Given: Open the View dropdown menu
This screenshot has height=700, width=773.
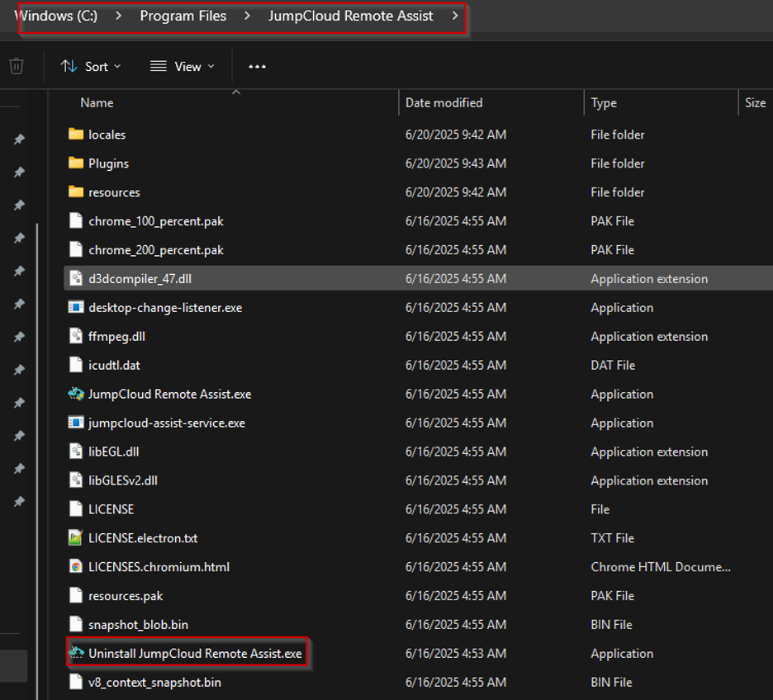Looking at the screenshot, I should [182, 66].
